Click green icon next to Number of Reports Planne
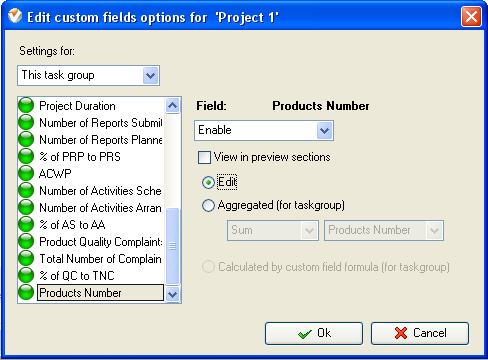The height and width of the screenshot is (360, 488). [x=26, y=139]
